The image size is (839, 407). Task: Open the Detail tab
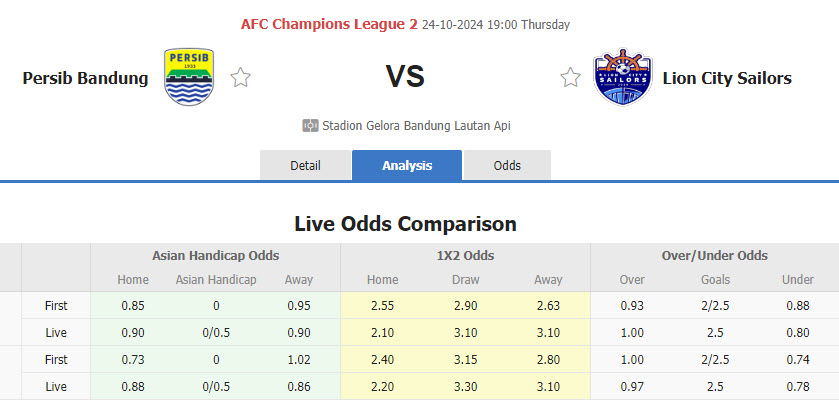coord(305,165)
